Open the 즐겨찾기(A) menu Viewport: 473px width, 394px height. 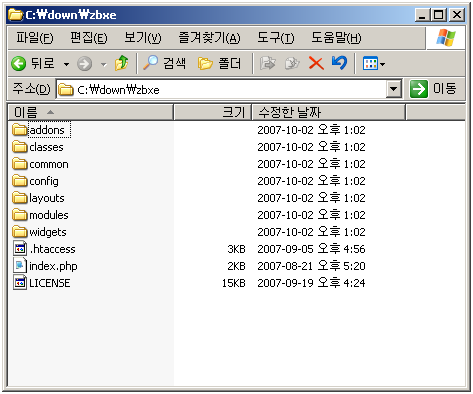click(209, 37)
